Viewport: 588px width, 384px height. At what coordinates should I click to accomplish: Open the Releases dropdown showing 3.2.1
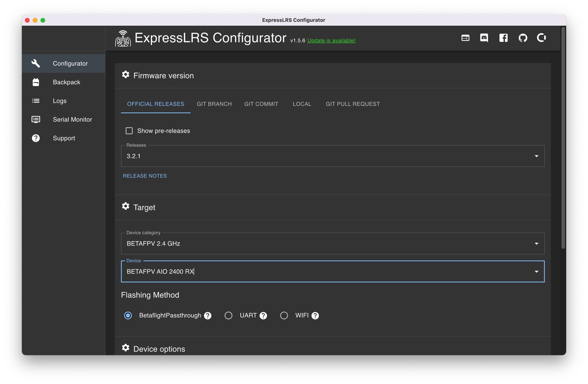coord(333,156)
